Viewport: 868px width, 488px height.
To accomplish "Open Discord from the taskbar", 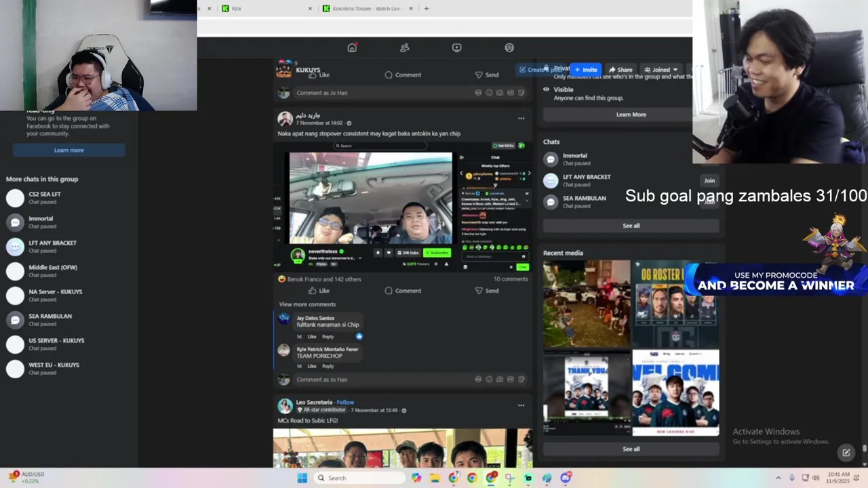I will click(x=566, y=478).
